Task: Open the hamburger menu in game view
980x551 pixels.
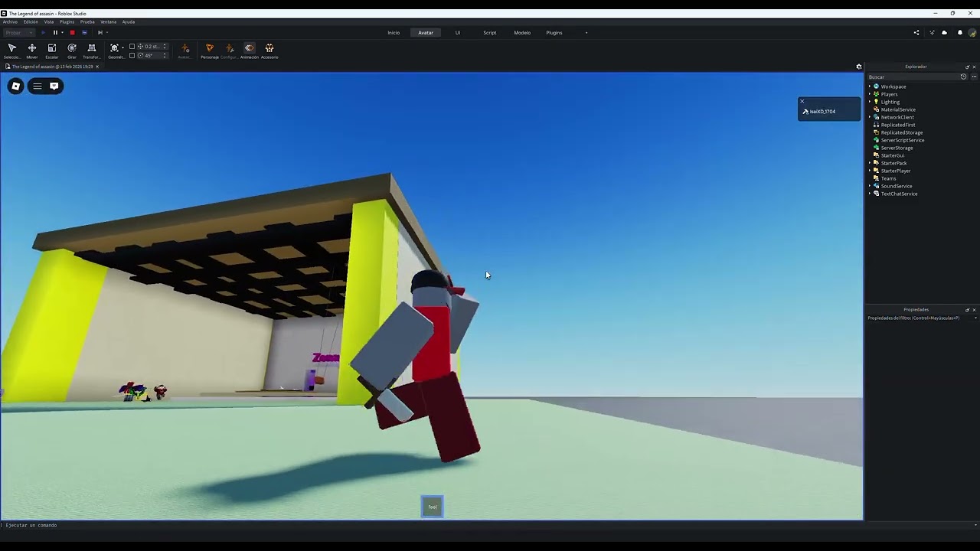Action: (x=37, y=86)
